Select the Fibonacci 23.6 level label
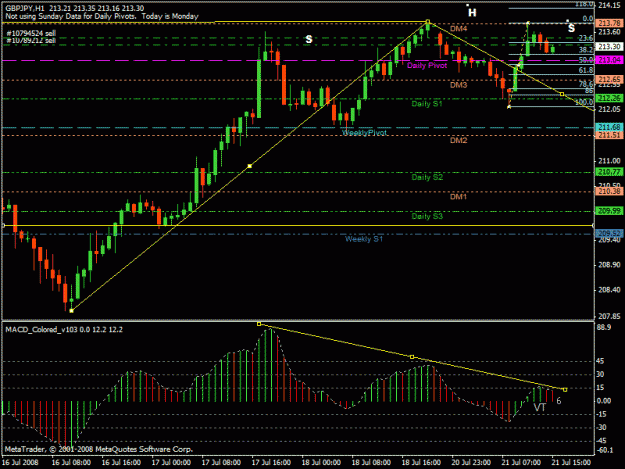 click(586, 38)
